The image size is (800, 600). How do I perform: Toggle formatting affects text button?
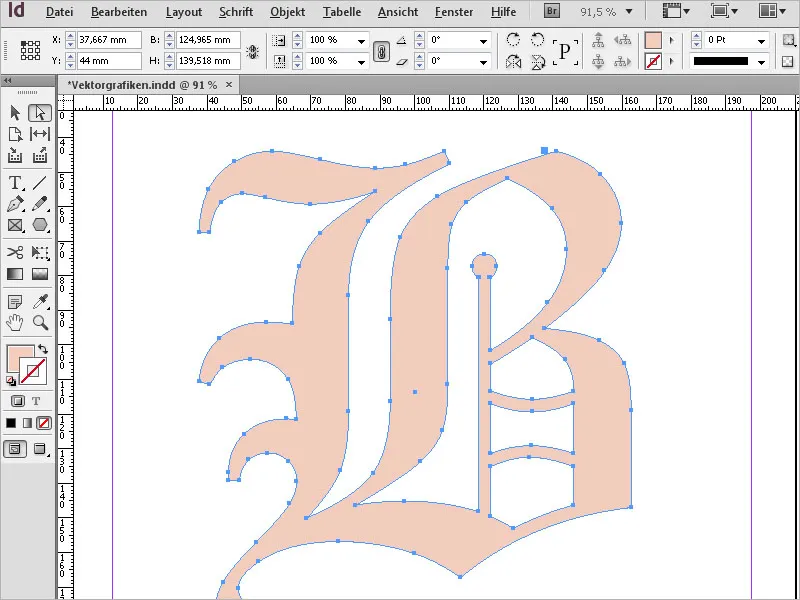(36, 401)
